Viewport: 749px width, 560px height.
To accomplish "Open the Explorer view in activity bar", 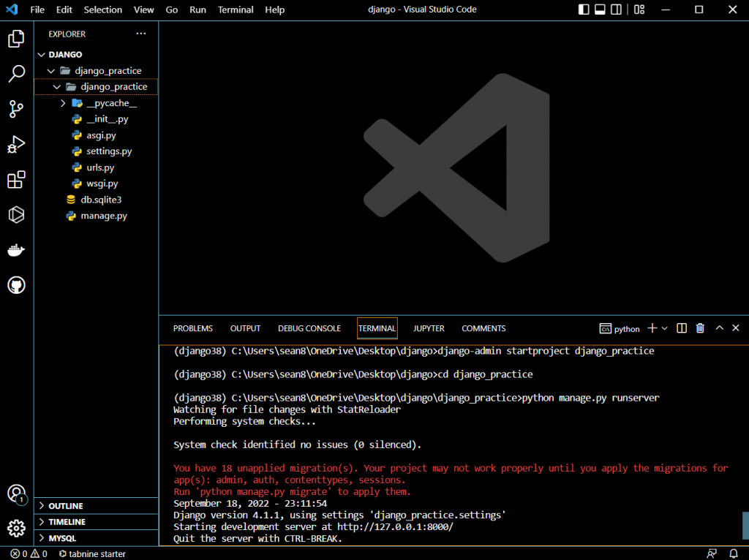I will (x=16, y=39).
